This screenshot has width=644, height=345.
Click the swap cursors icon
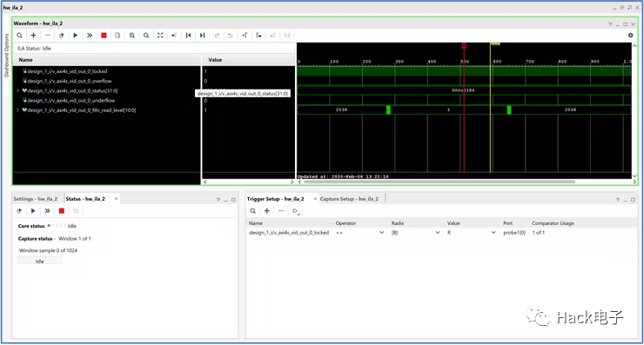pyautogui.click(x=286, y=36)
